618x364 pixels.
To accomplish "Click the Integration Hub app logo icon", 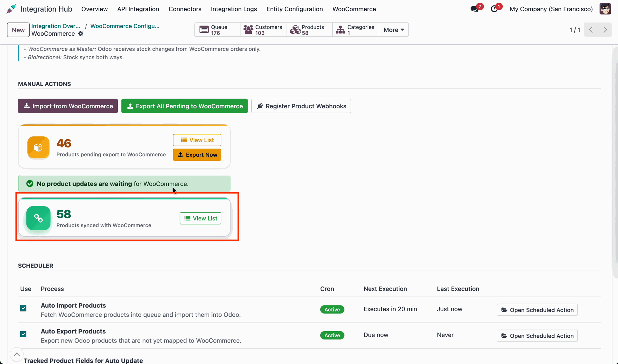I will coord(11,9).
